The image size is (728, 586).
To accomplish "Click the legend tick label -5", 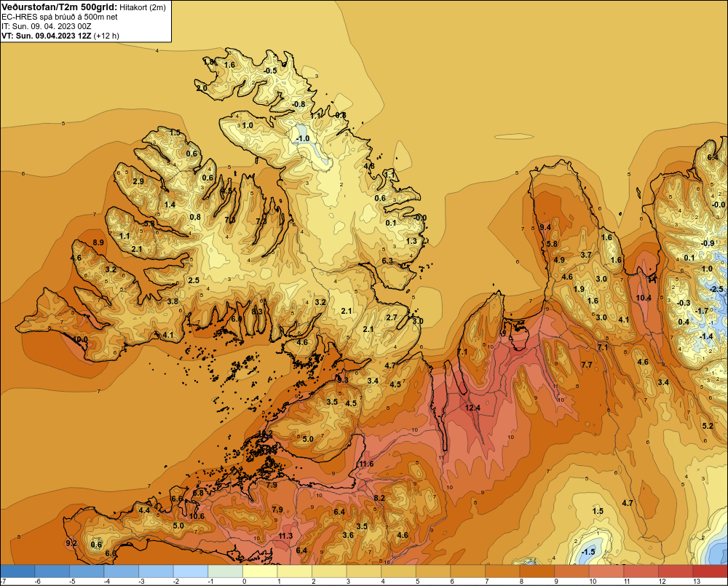I will 72,582.
